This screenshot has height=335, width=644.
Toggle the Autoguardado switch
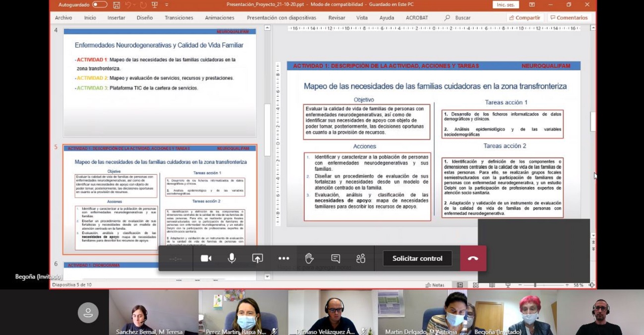pyautogui.click(x=100, y=5)
